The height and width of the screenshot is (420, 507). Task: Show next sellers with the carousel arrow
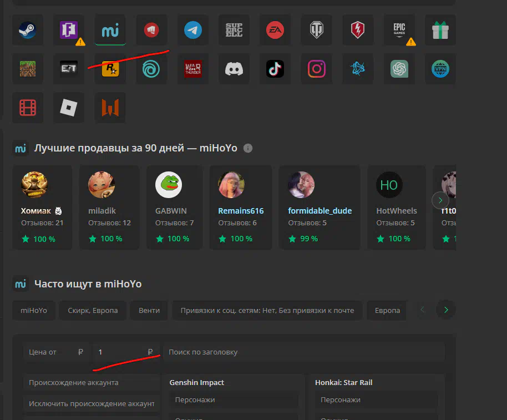[440, 200]
